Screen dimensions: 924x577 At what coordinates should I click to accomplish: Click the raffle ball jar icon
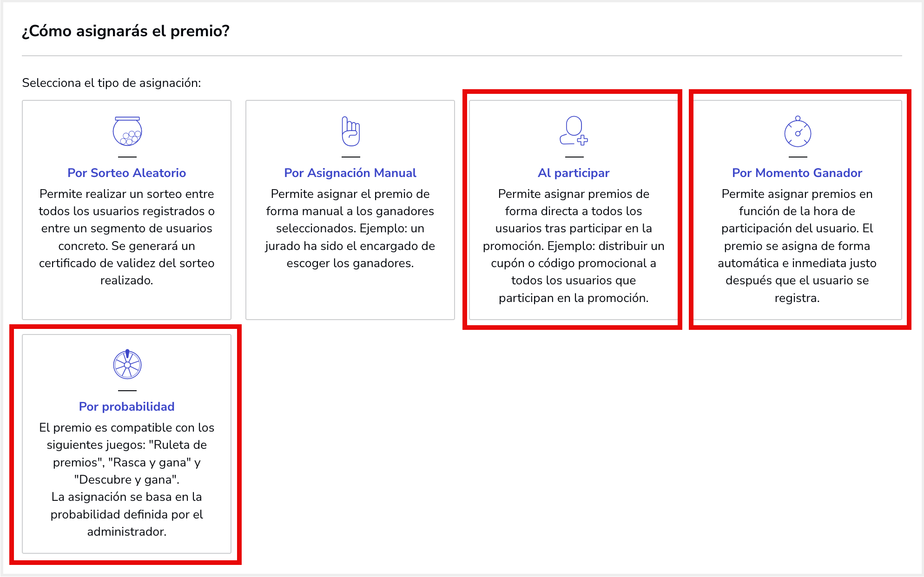(127, 131)
